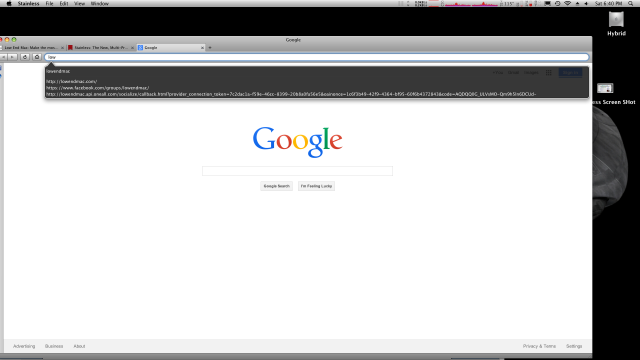Go to the home page icon
This screenshot has width=640, height=360.
[x=37, y=57]
